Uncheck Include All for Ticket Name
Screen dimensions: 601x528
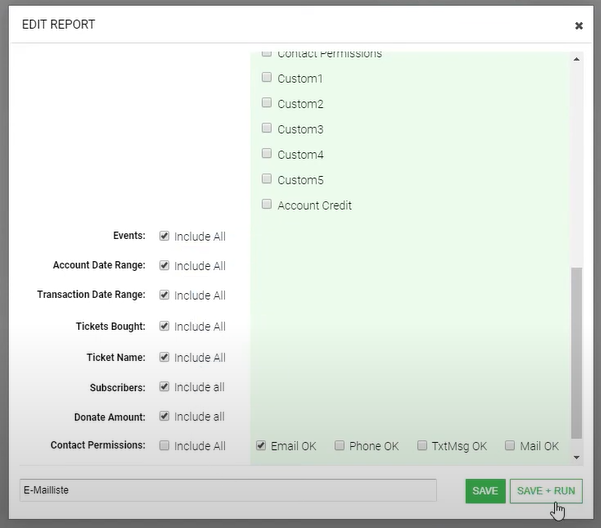coord(164,357)
